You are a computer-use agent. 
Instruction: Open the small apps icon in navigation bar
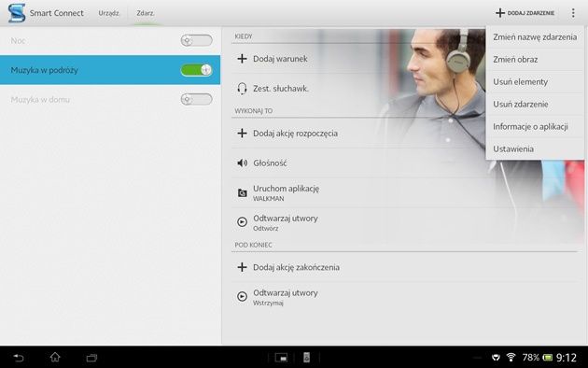[x=281, y=358]
